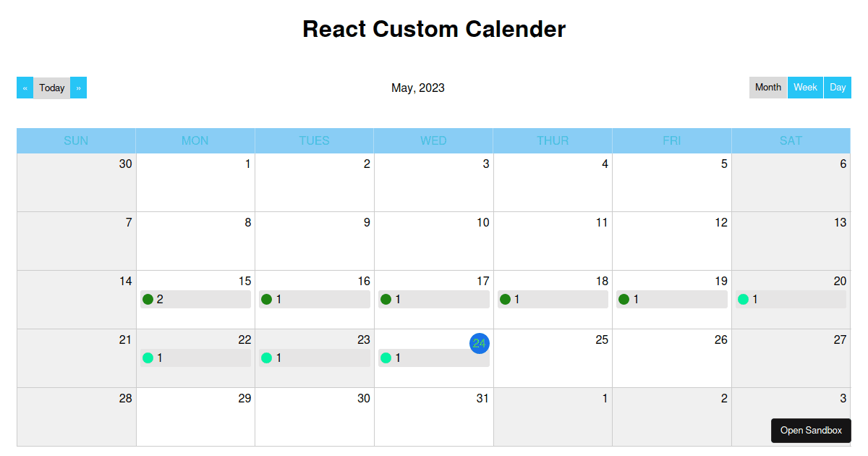Switch to the Week view
The image size is (868, 456).
point(805,87)
